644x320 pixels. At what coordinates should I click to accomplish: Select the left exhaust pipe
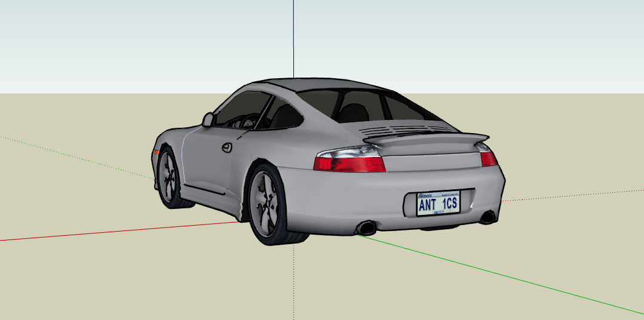[x=366, y=227]
